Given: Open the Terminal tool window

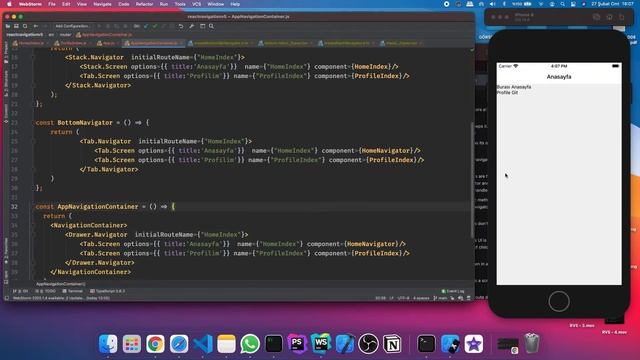Looking at the screenshot, I should tap(73, 291).
